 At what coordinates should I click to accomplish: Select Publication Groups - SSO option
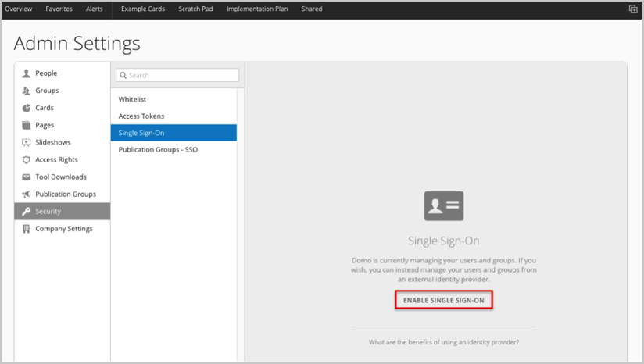(158, 149)
